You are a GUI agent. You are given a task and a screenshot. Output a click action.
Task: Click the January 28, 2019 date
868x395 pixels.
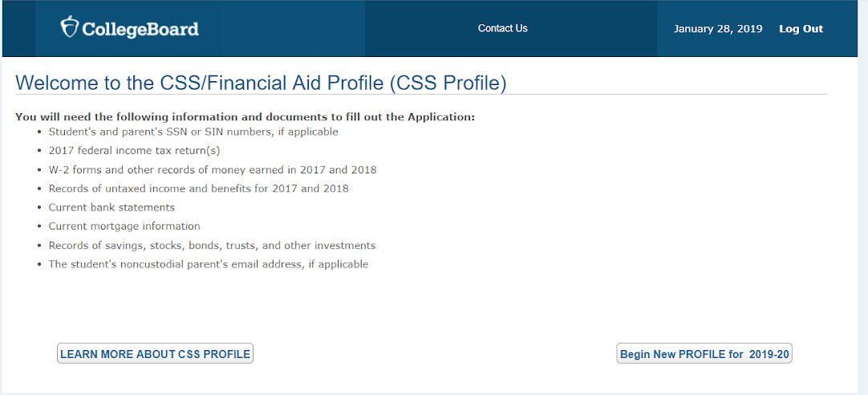pos(718,29)
